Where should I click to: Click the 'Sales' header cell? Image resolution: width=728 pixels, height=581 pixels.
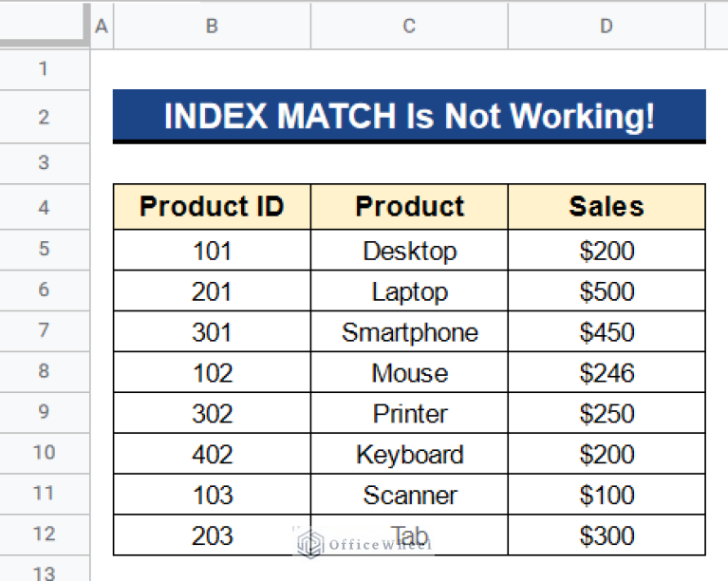pyautogui.click(x=607, y=207)
